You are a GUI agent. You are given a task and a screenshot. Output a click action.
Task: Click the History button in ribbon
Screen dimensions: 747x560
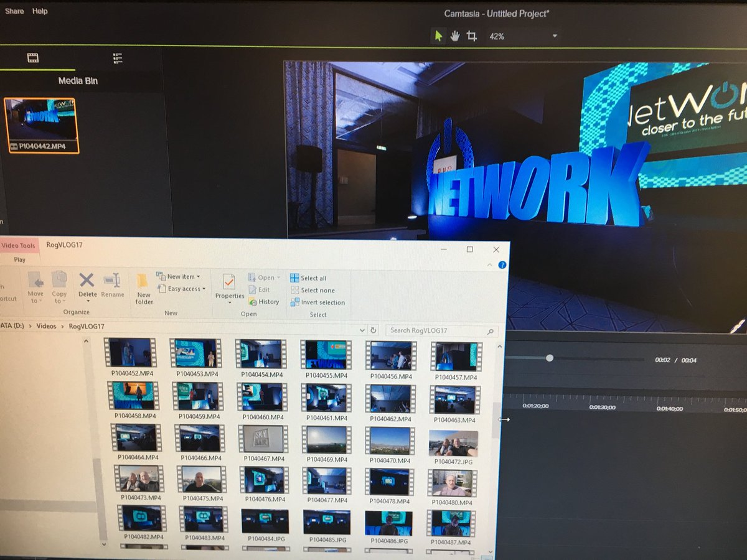[264, 302]
